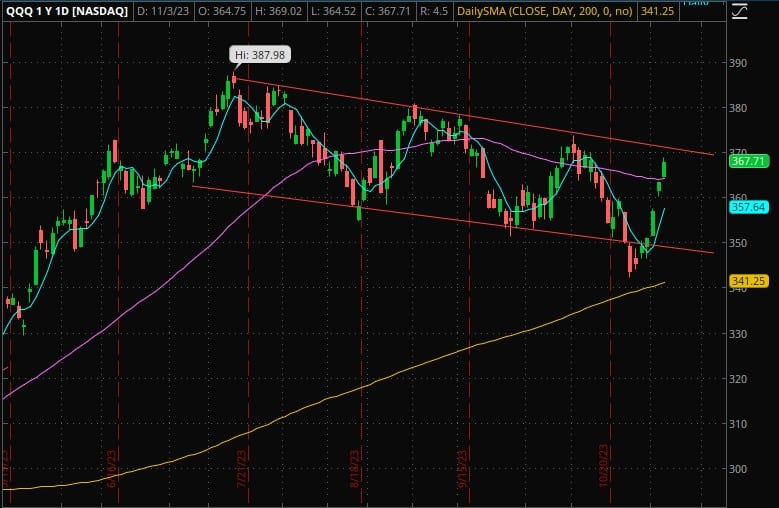Click the R: 4.5 range value

coord(434,11)
